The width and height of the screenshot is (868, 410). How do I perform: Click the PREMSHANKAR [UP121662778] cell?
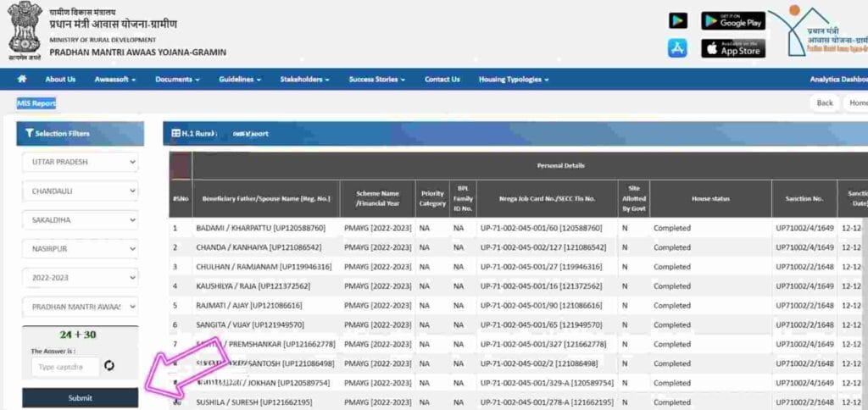266,344
